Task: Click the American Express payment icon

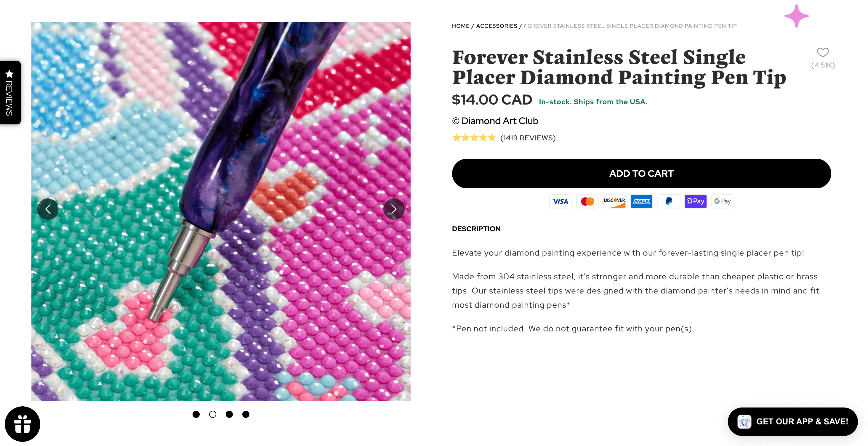Action: pos(641,201)
